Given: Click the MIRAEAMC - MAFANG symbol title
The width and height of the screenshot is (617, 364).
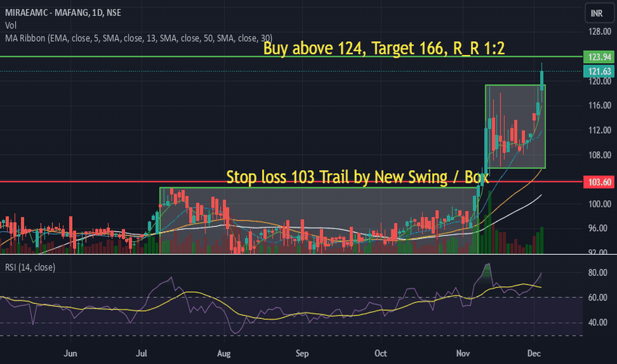Looking at the screenshot, I should pyautogui.click(x=63, y=13).
